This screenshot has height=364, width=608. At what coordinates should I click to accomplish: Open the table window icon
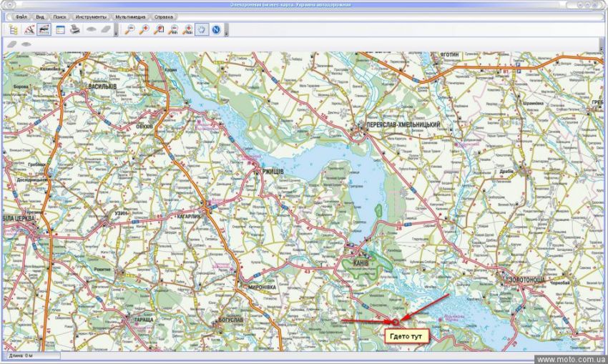click(61, 30)
